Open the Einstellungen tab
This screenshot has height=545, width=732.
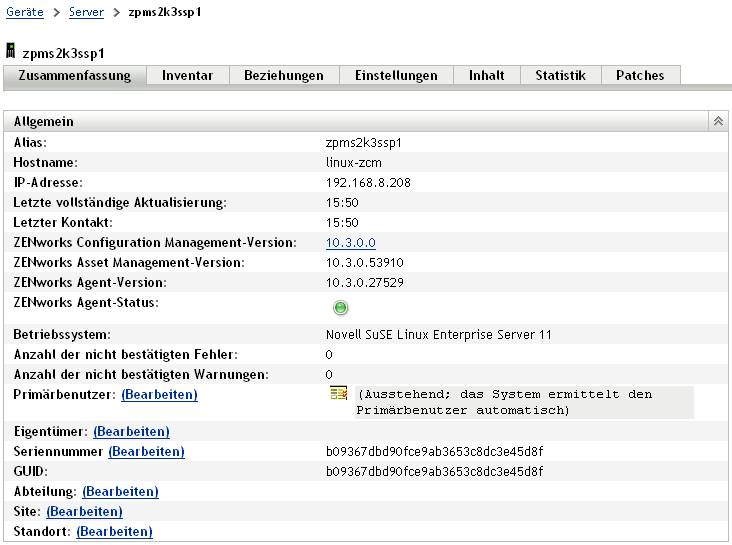click(x=396, y=75)
